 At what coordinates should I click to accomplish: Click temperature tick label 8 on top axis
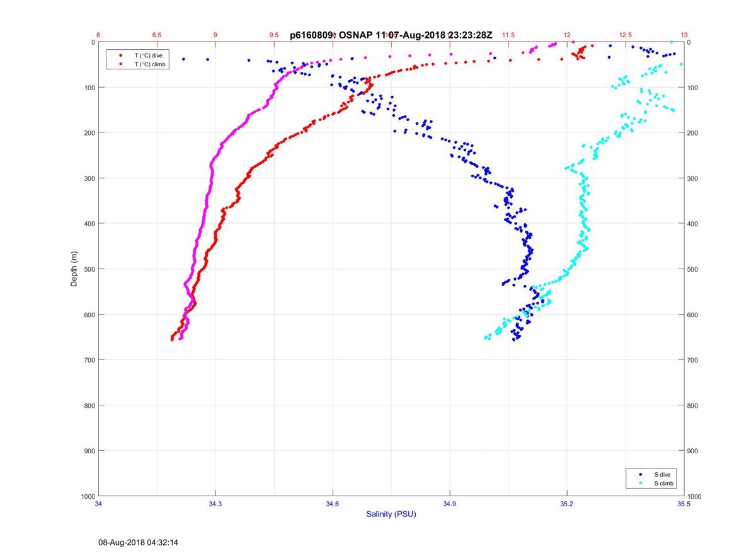tap(98, 35)
